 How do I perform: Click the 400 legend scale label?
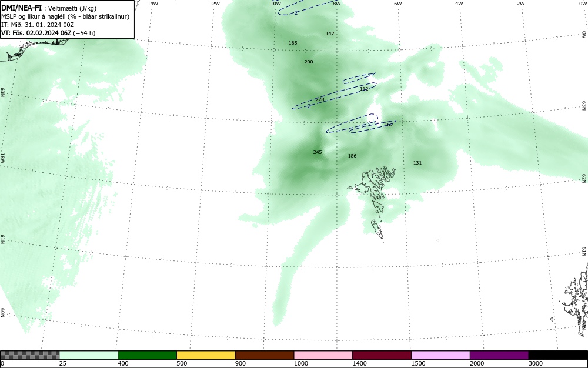tap(123, 363)
